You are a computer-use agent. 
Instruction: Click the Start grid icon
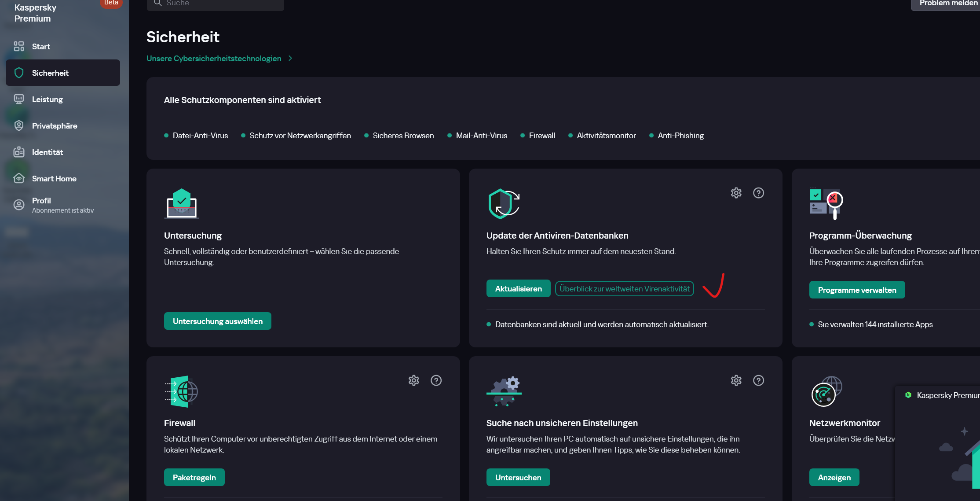(x=19, y=46)
